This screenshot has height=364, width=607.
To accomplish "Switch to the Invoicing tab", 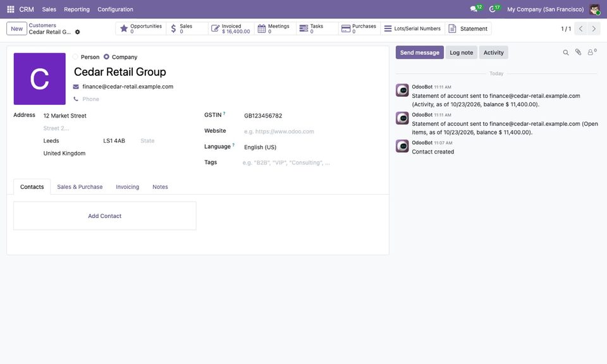I will tap(127, 187).
